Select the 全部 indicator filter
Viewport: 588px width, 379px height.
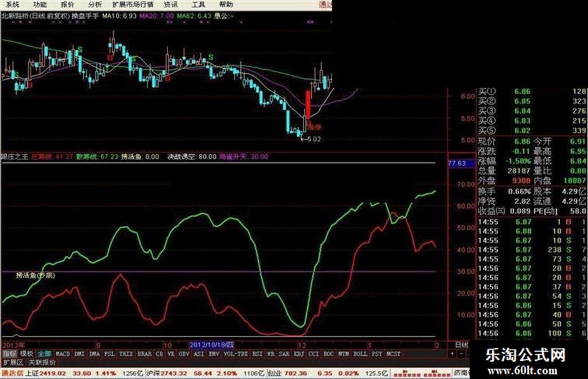click(45, 354)
